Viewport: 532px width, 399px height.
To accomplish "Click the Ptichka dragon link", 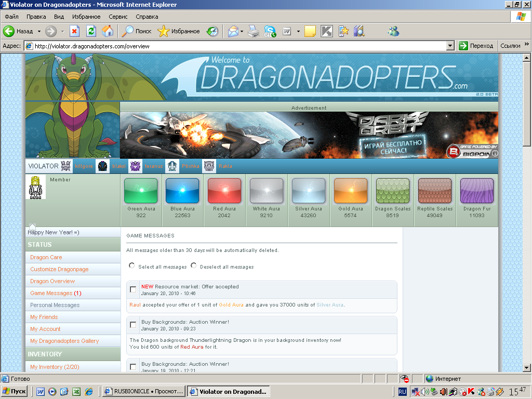I will pyautogui.click(x=190, y=166).
